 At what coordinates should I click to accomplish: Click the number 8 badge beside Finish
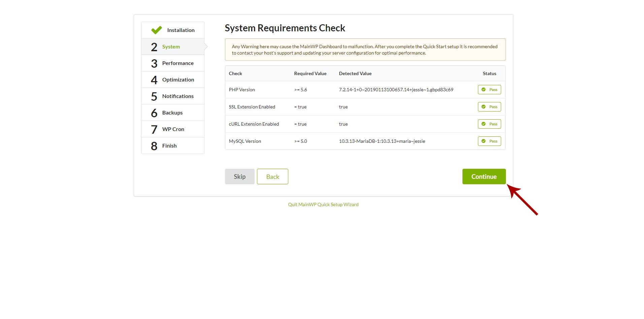tap(154, 146)
